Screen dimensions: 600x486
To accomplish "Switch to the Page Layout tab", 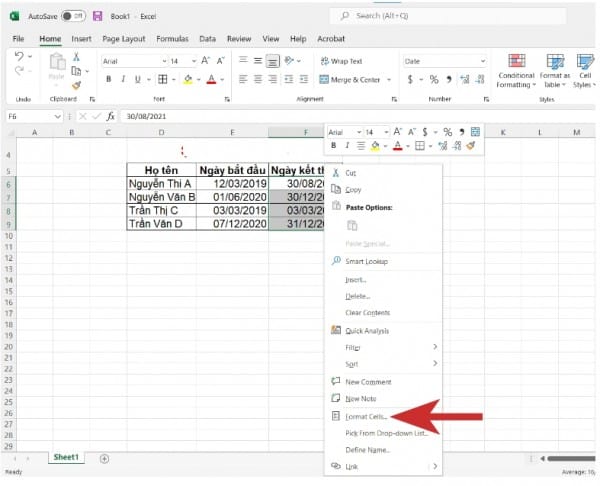I will pyautogui.click(x=124, y=39).
